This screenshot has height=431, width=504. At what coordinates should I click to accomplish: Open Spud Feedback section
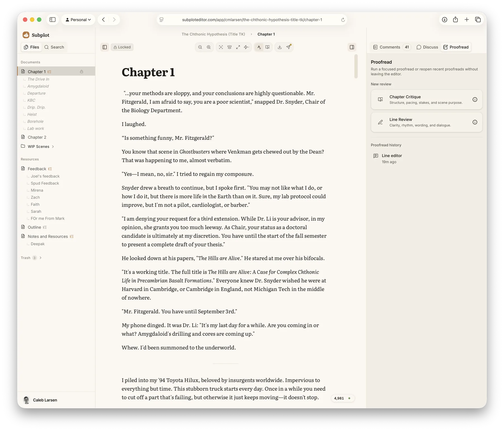coord(45,183)
